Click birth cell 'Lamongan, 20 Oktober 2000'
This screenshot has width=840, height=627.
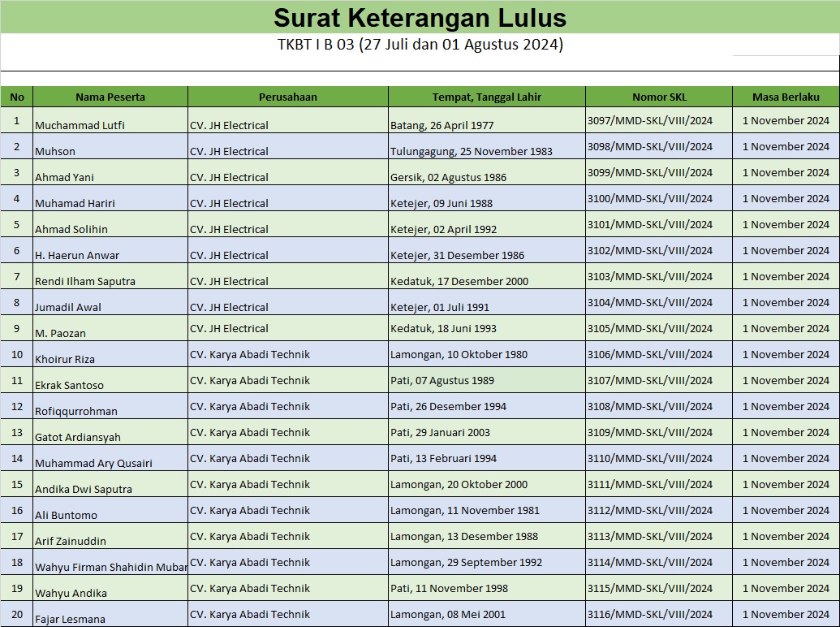[486, 484]
